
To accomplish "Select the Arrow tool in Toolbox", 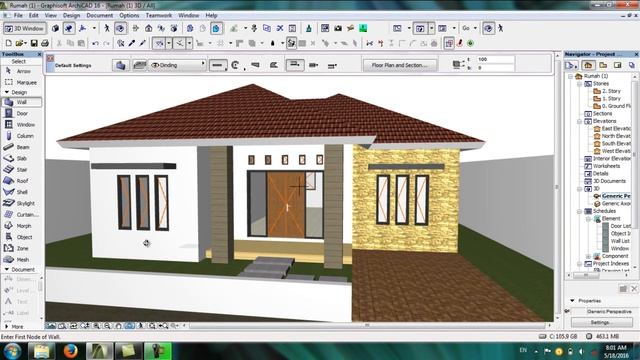I will click(21, 71).
